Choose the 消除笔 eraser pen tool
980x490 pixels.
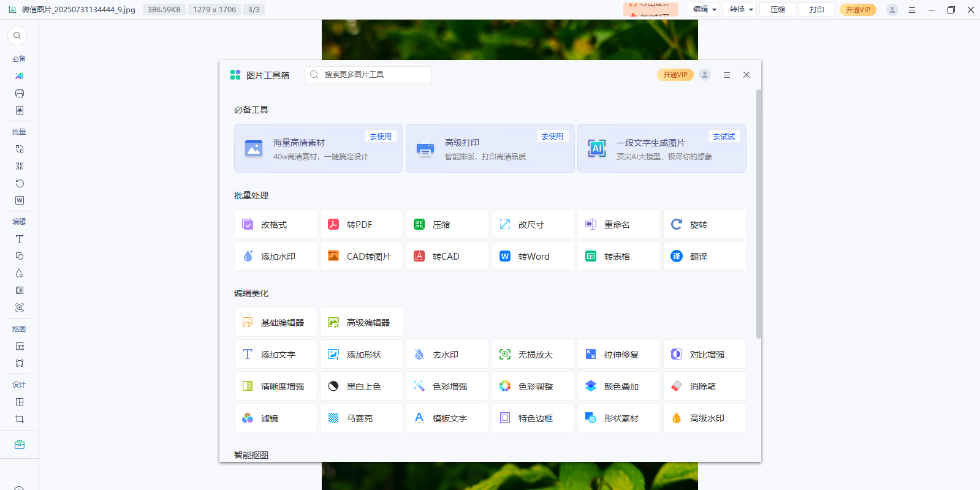pyautogui.click(x=704, y=386)
